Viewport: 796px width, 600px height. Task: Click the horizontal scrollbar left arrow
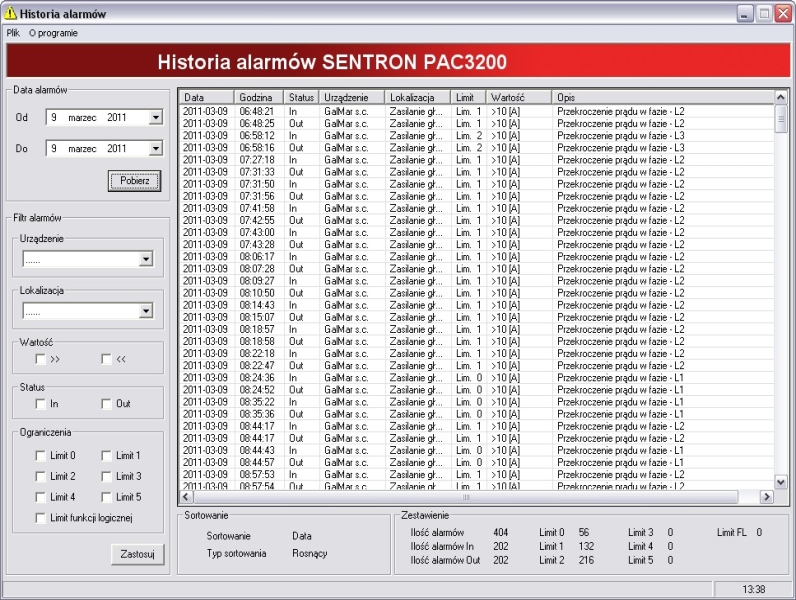pyautogui.click(x=186, y=497)
